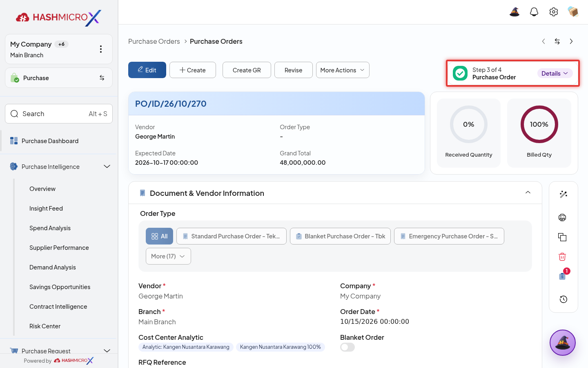This screenshot has height=368, width=588.
Task: Expand the step Details dropdown
Action: point(555,74)
